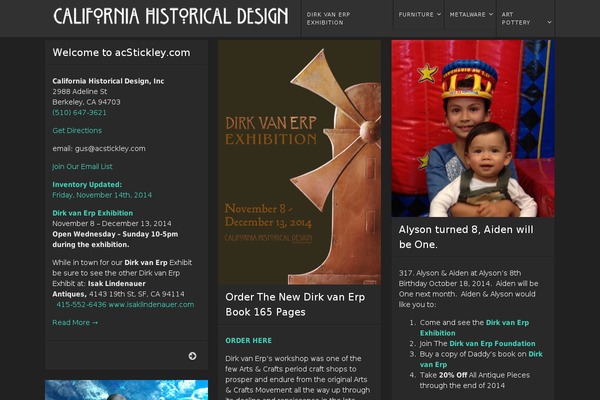Click the ORDER HERE link
This screenshot has width=600, height=400.
click(248, 341)
